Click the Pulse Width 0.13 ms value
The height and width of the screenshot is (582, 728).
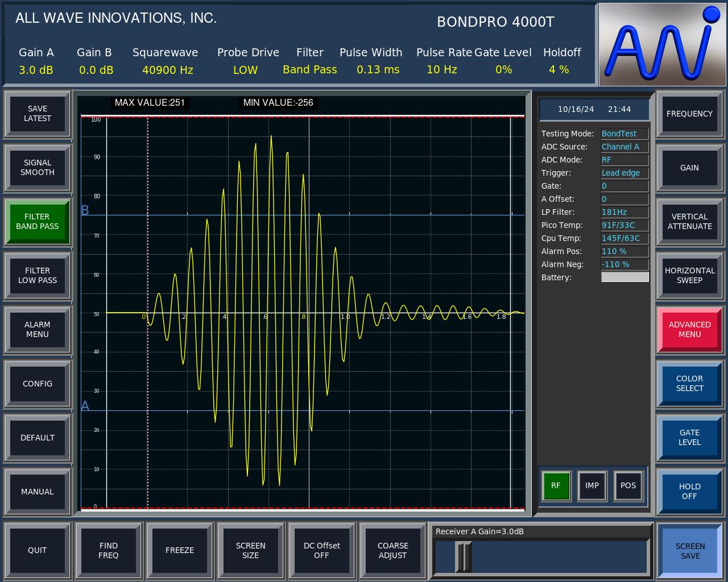point(378,69)
